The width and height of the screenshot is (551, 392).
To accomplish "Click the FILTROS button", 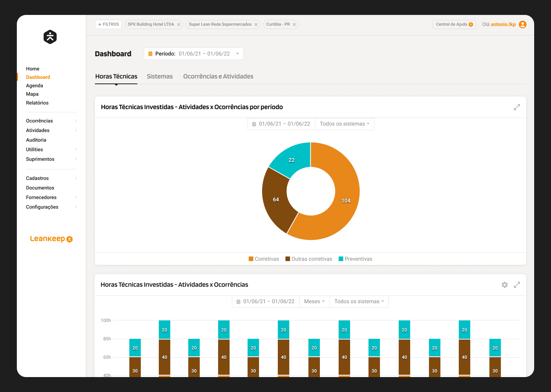I will coord(108,24).
